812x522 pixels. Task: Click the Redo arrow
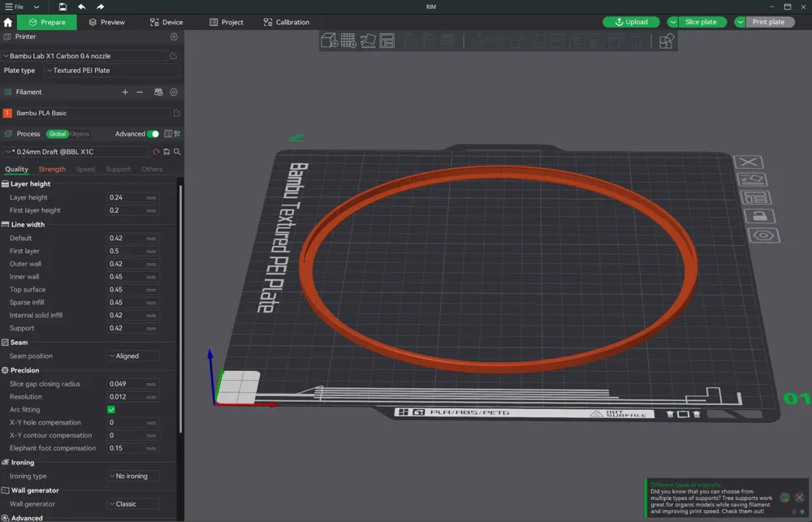(x=100, y=6)
